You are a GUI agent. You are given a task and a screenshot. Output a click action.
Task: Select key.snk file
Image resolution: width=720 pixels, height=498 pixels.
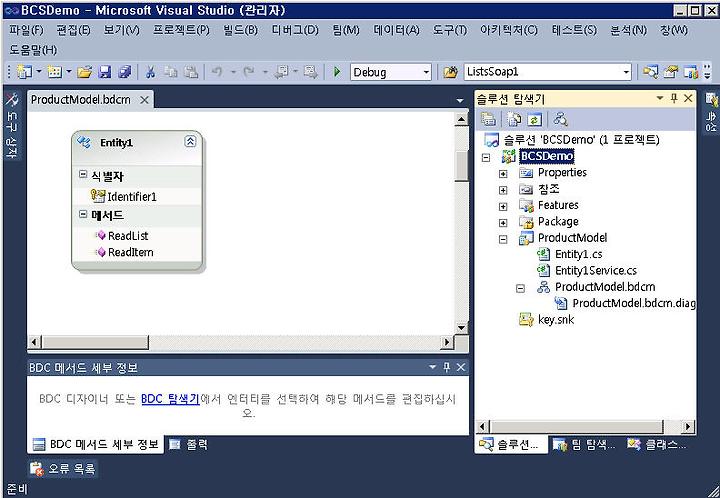tap(546, 320)
